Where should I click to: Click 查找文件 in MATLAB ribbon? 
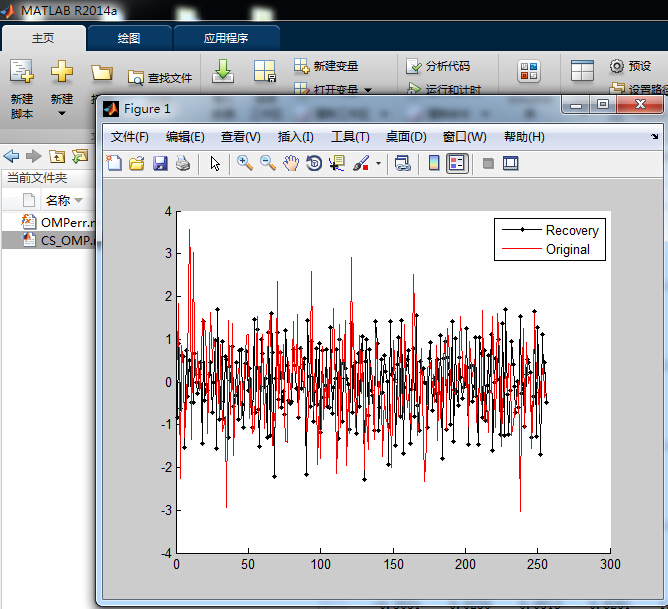160,78
